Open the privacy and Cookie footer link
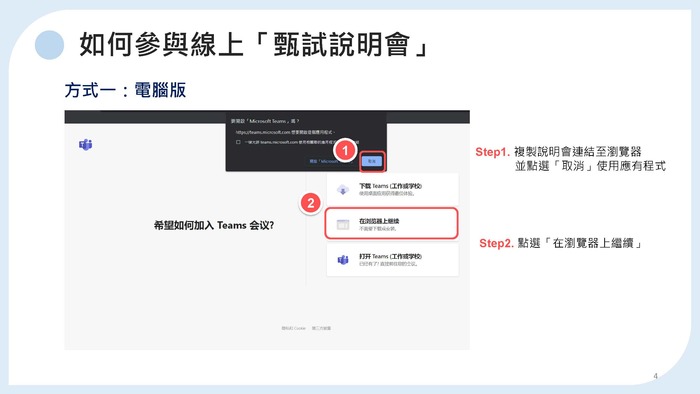The width and height of the screenshot is (700, 394). click(x=293, y=328)
